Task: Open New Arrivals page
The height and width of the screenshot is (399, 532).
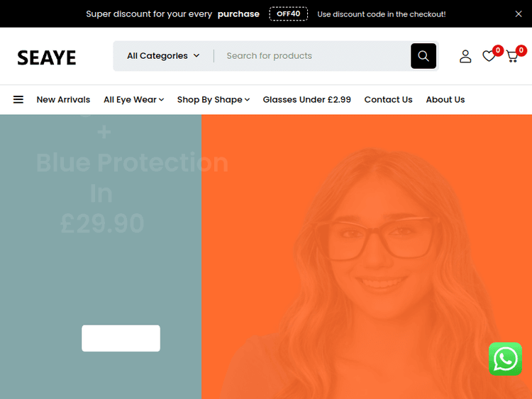Action: 63,100
